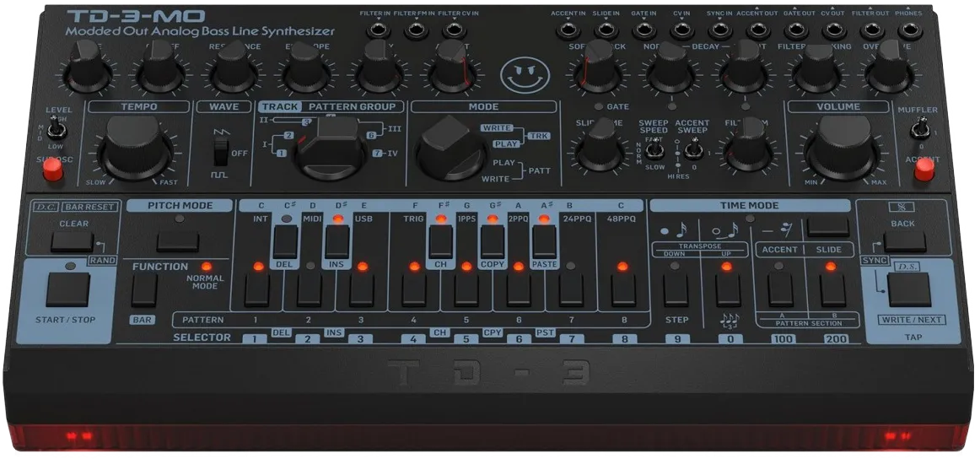The image size is (980, 459).
Task: Click the Slide pattern section B key
Action: click(833, 290)
